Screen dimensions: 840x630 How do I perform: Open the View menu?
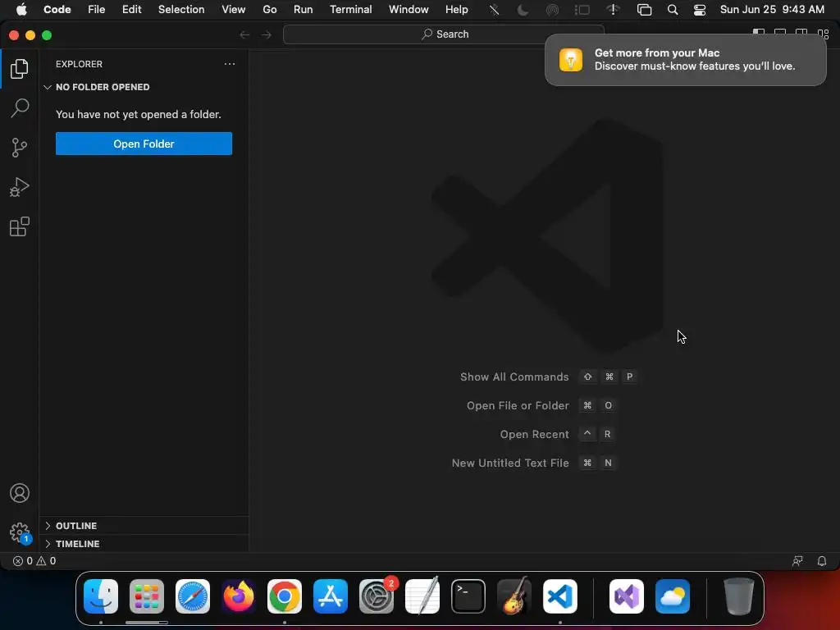(234, 9)
